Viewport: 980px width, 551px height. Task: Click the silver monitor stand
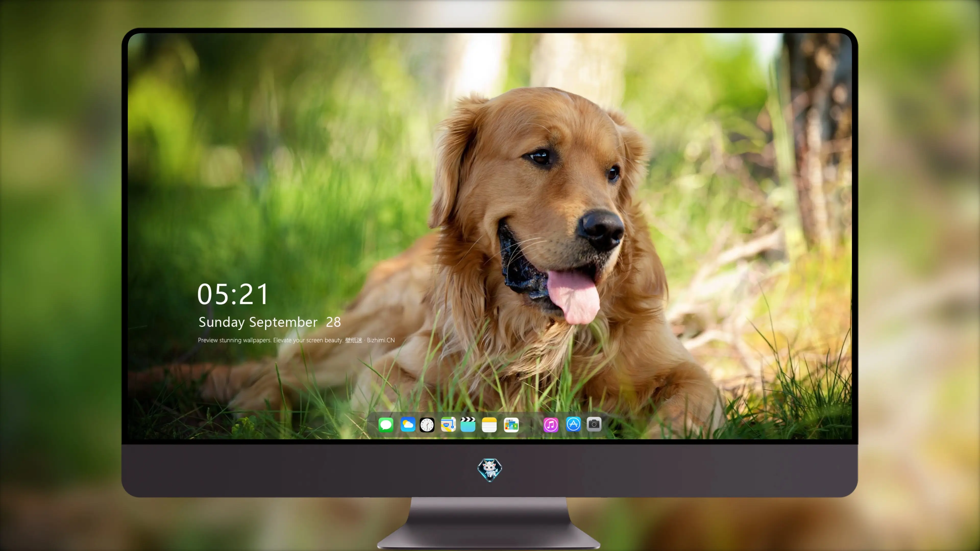coord(489,523)
